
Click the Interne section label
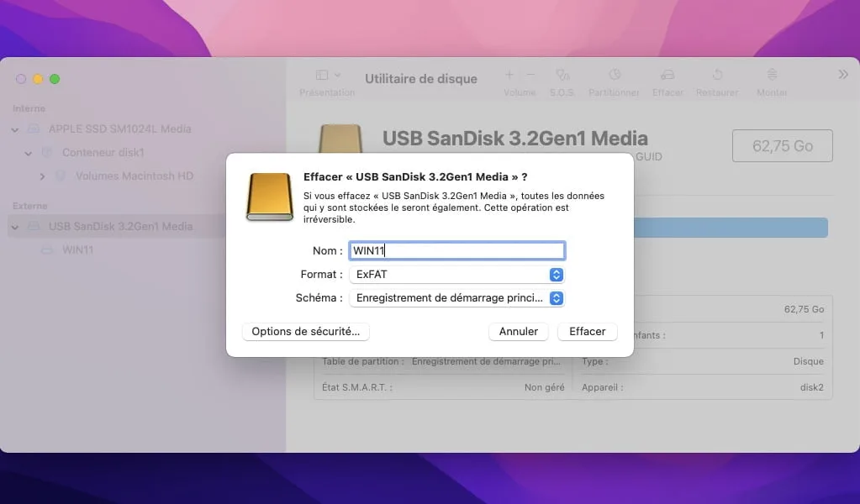pyautogui.click(x=29, y=108)
